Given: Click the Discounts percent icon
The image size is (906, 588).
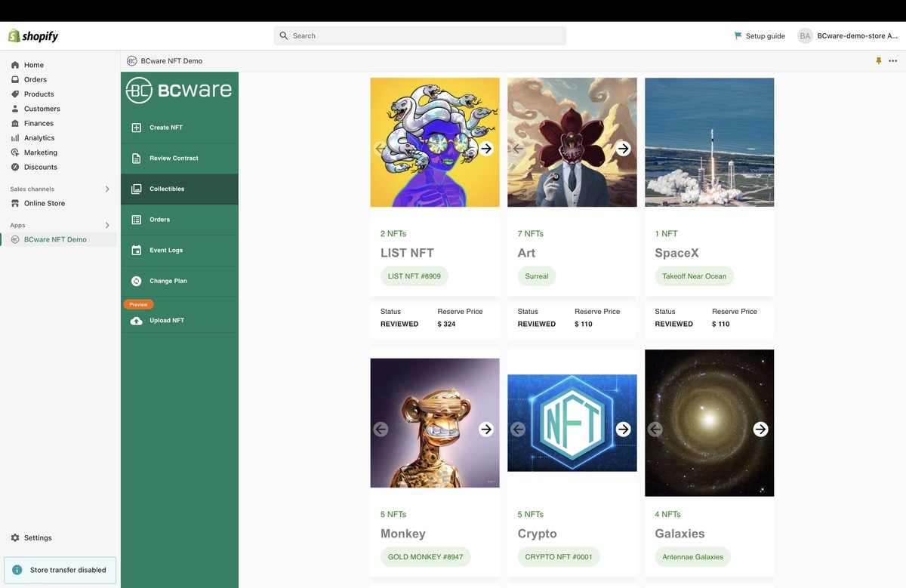Looking at the screenshot, I should [15, 167].
